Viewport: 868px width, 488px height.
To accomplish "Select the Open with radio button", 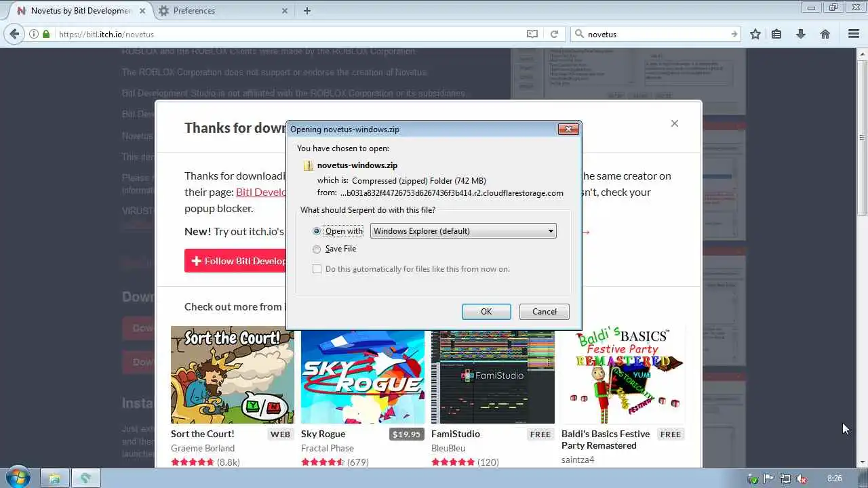I will pos(317,231).
